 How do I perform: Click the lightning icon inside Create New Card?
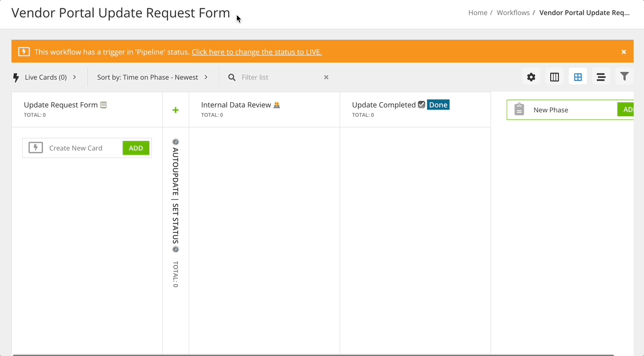35,148
